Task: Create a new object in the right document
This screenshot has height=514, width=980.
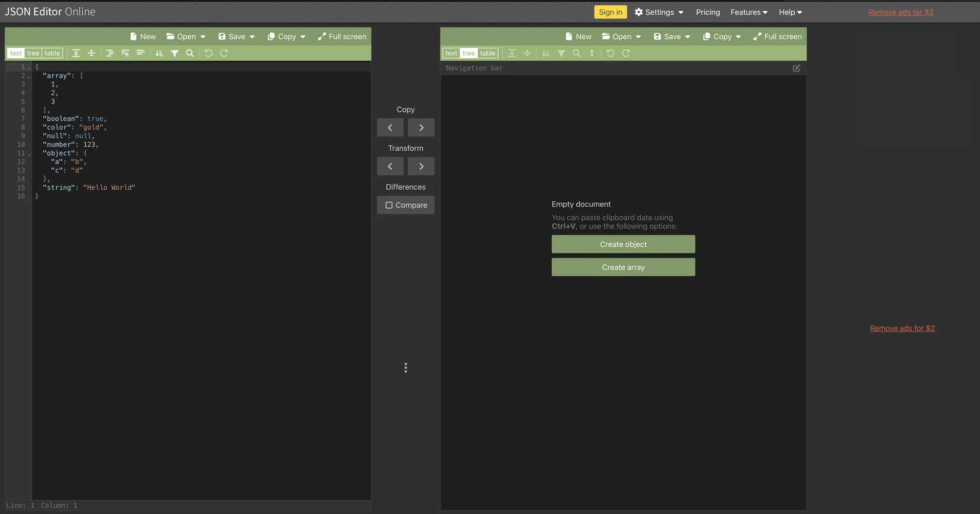Action: coord(623,244)
